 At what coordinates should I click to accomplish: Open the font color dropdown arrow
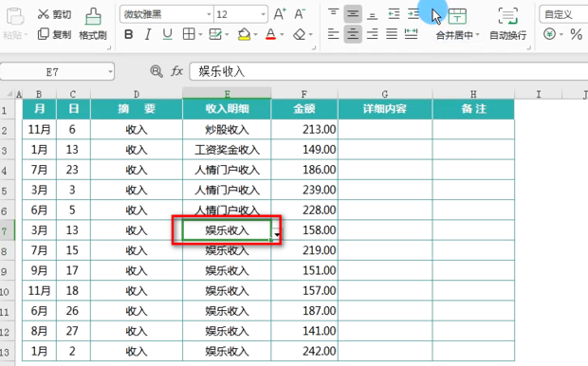[282, 34]
